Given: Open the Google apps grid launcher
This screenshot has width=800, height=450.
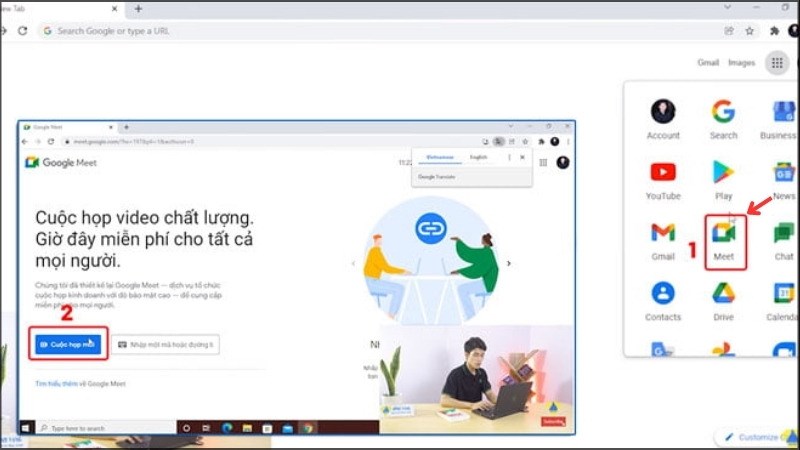Looking at the screenshot, I should coord(777,63).
